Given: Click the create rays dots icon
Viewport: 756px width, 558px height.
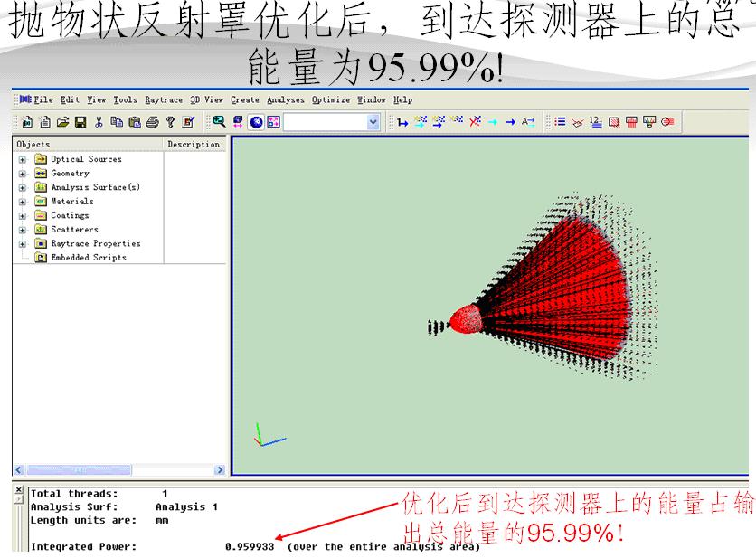Looking at the screenshot, I should pyautogui.click(x=457, y=119).
